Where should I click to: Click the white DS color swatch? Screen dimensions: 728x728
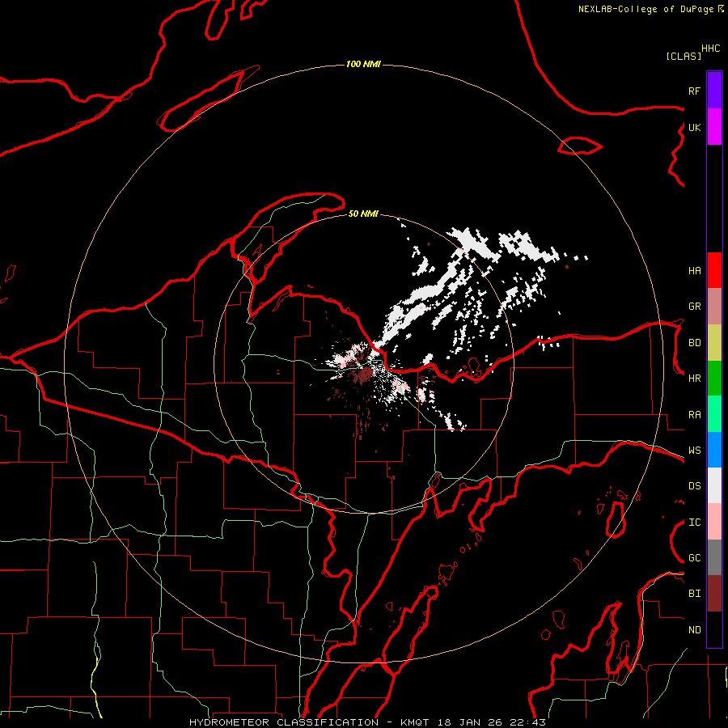(714, 485)
